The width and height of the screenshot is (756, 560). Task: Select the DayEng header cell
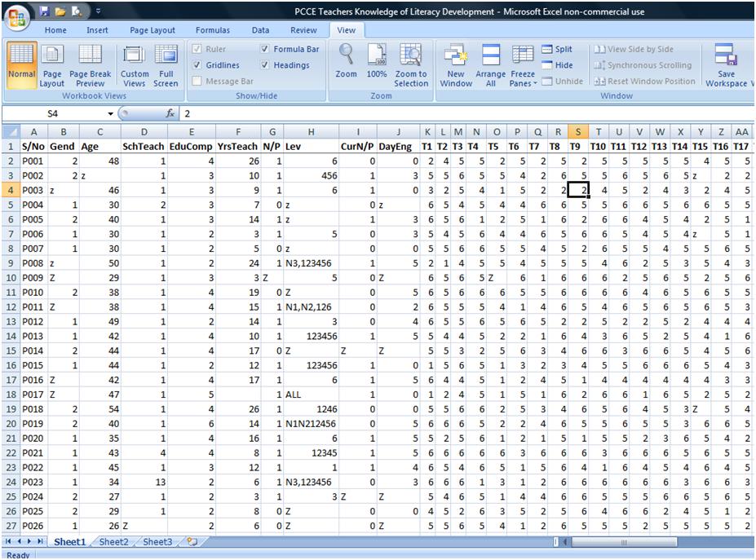398,146
